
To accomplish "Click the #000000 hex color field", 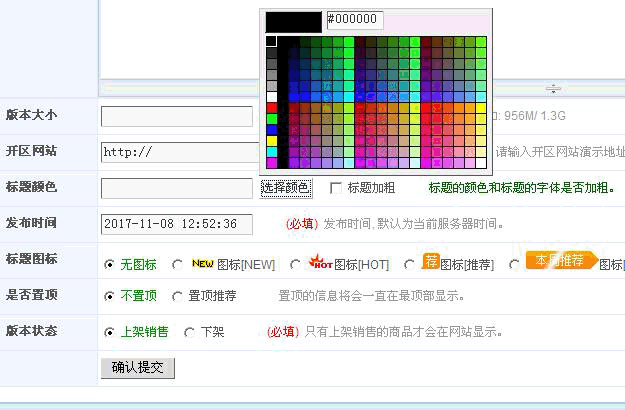I will [x=355, y=20].
